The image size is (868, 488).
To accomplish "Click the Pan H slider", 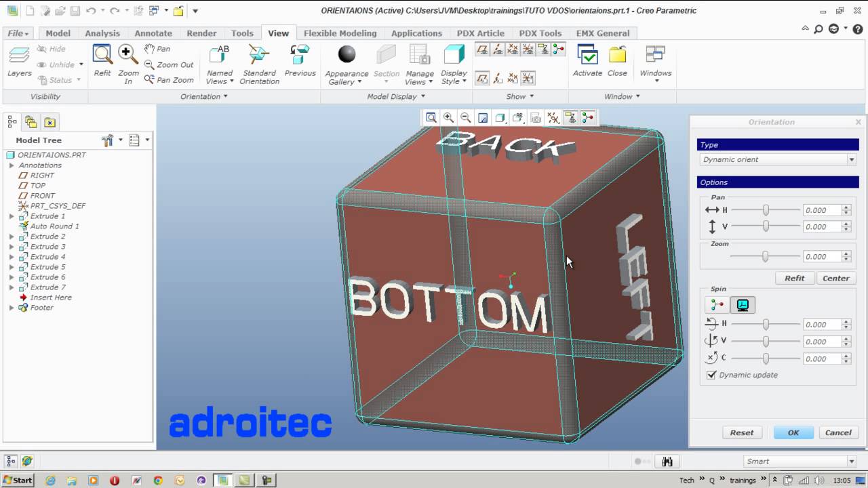I will coord(766,210).
